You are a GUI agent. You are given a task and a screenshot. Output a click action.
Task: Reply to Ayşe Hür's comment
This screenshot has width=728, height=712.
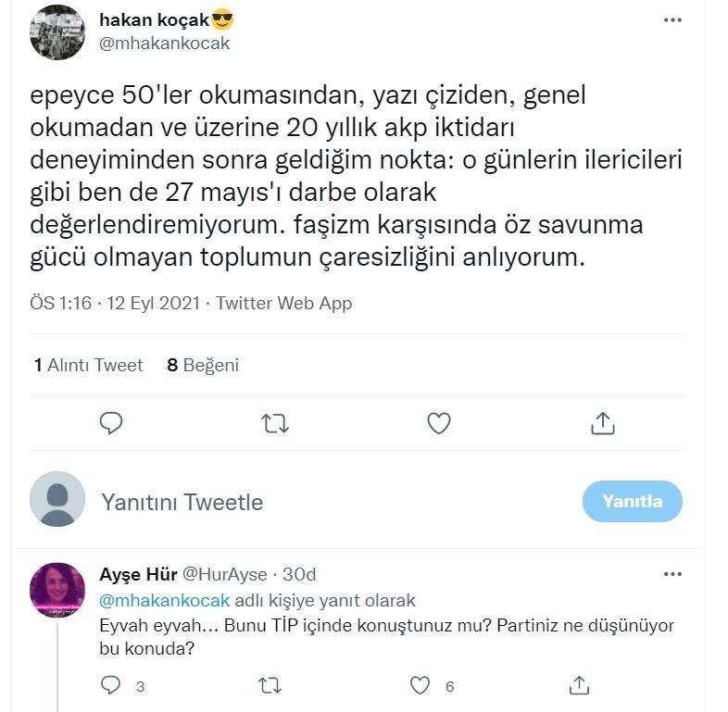tap(111, 685)
